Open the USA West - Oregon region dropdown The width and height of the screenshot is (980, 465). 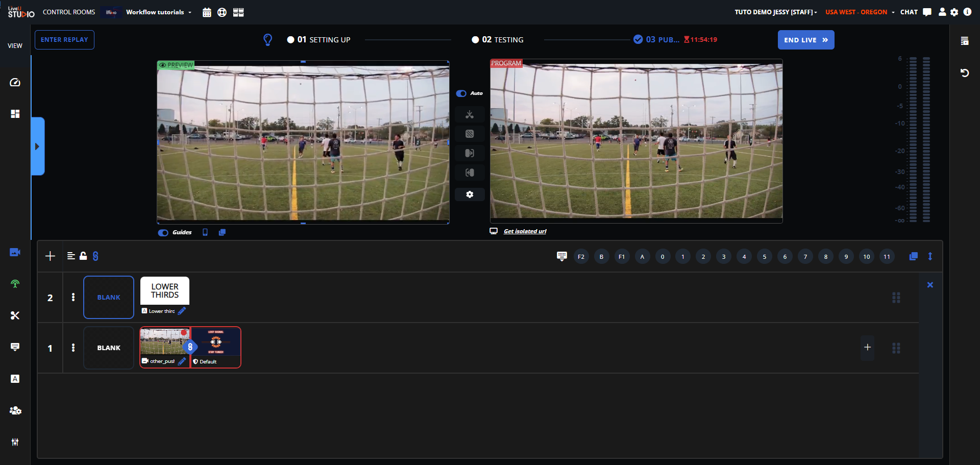pyautogui.click(x=860, y=12)
